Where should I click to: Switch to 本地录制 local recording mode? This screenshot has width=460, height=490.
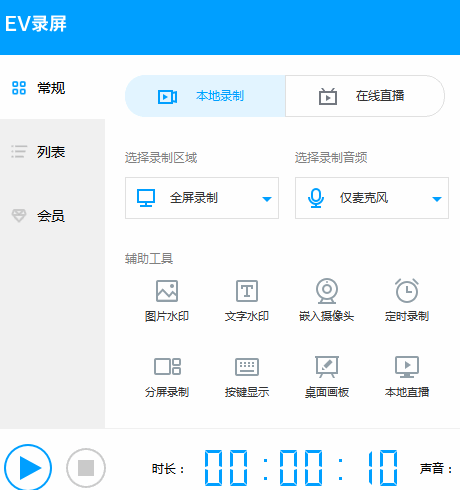[x=205, y=96]
